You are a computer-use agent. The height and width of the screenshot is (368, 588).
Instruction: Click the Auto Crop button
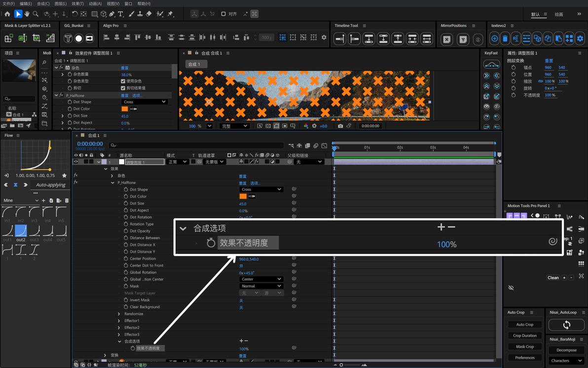pyautogui.click(x=525, y=325)
